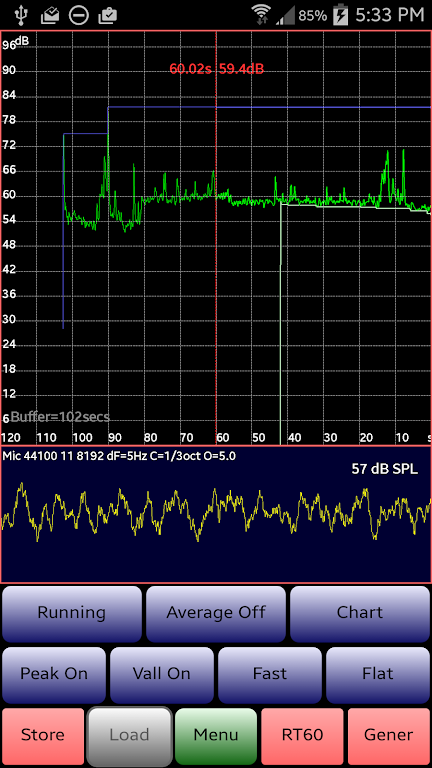The width and height of the screenshot is (432, 768).
Task: Open the RT60 measurement
Action: click(x=302, y=735)
